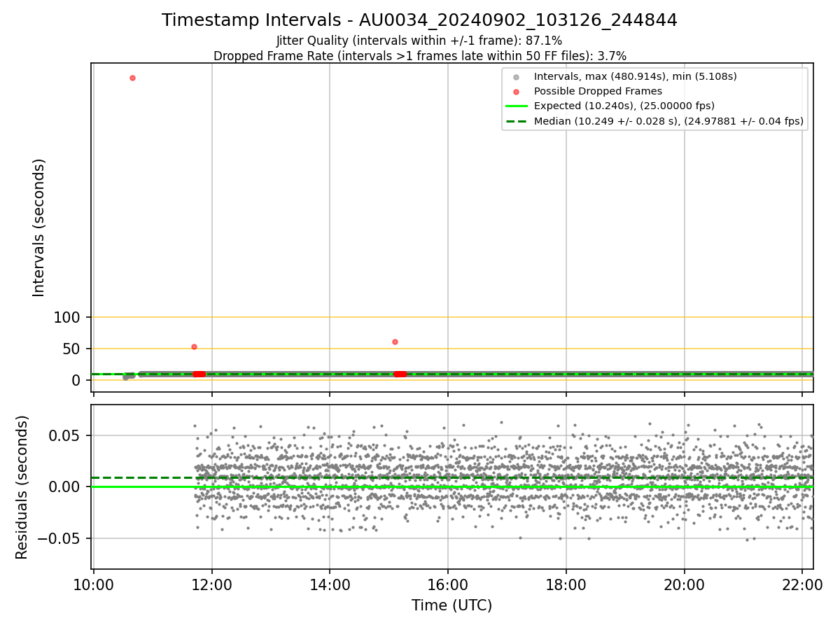Click the plot title 'Timestamp Intervals - AU0034_20240902_103126_244844'
840x630 pixels.
tap(419, 20)
